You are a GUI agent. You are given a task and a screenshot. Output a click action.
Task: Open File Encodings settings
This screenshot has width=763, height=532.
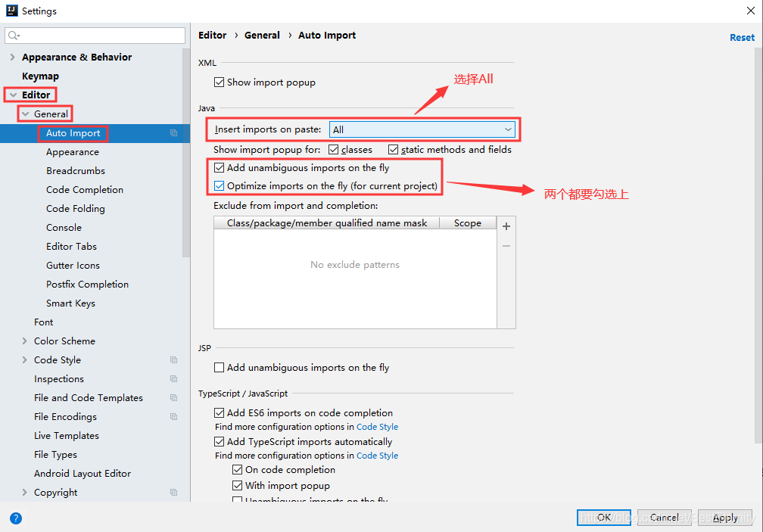tap(65, 417)
